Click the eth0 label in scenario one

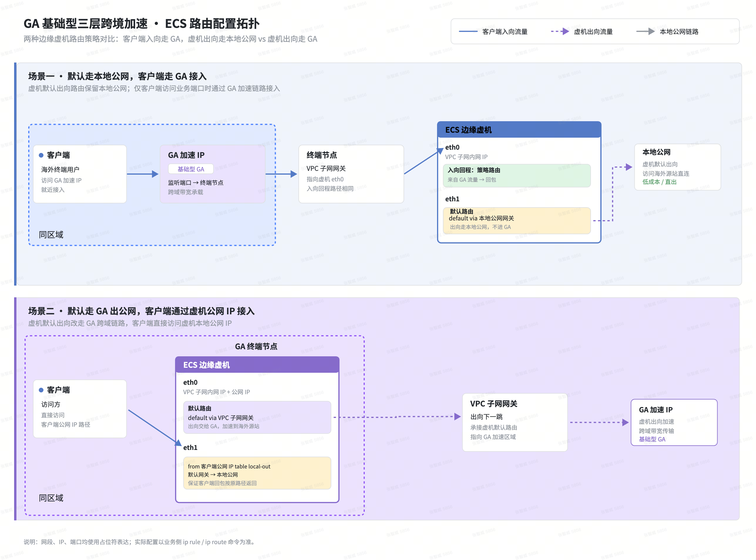(x=452, y=147)
